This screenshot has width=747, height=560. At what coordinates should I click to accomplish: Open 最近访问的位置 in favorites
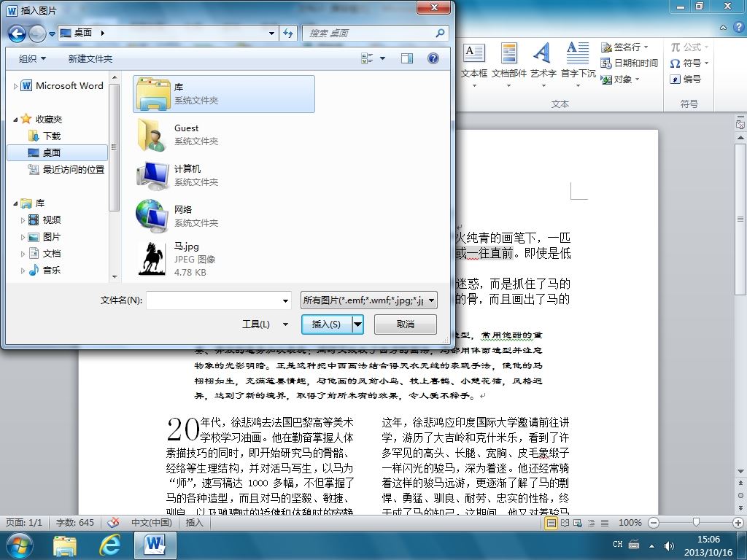click(x=66, y=169)
